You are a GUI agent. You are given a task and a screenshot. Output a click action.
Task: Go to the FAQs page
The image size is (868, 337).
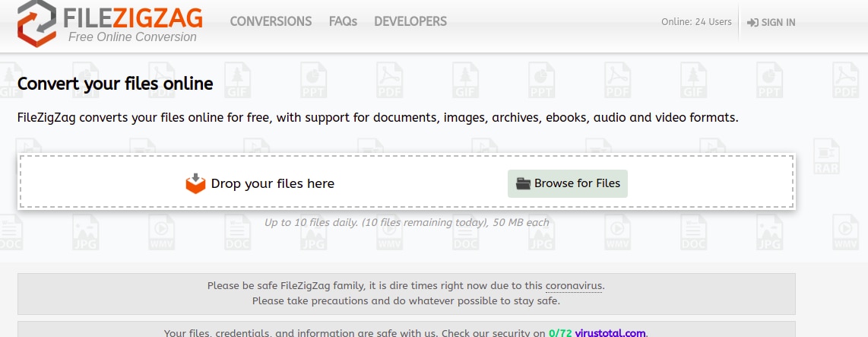[343, 21]
